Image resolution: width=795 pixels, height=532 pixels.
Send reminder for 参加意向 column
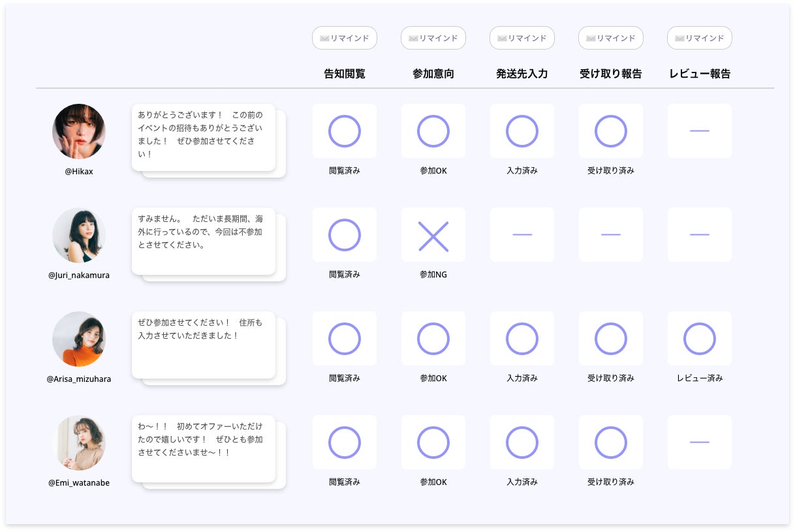click(x=433, y=38)
